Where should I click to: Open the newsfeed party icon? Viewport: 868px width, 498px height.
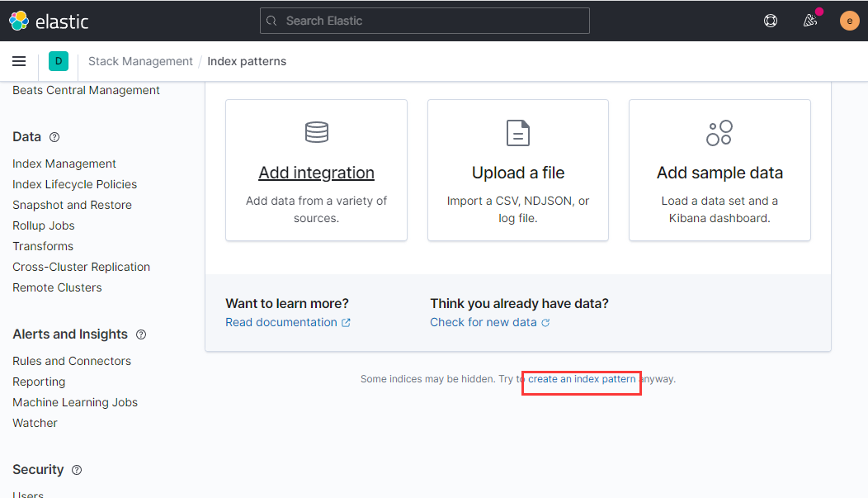(810, 21)
